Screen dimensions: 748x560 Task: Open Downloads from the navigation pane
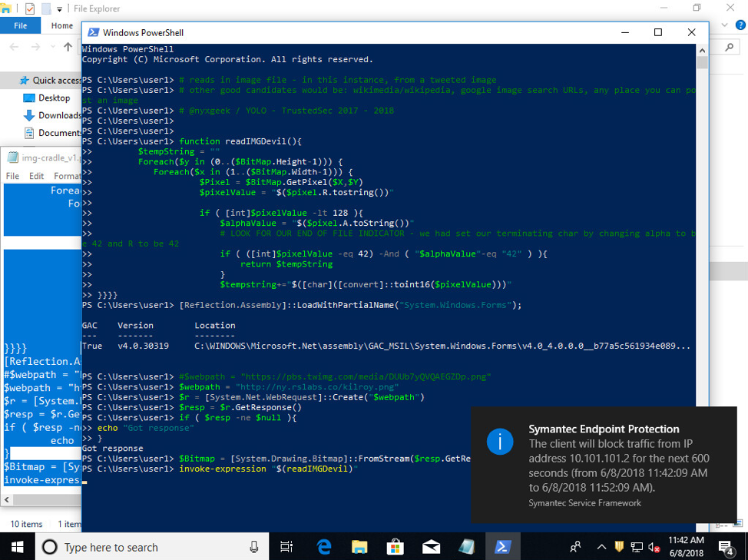click(52, 115)
